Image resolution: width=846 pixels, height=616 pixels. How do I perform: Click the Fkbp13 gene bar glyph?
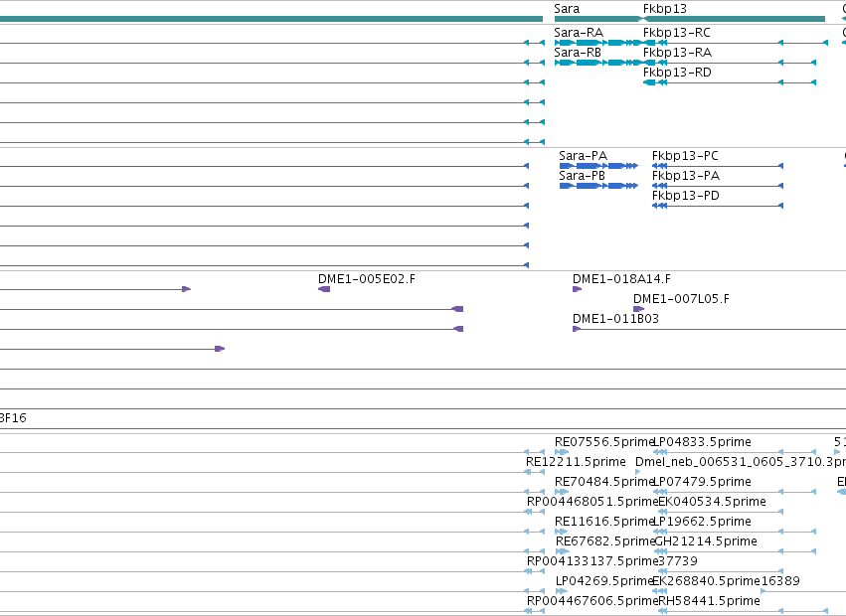coord(734,20)
